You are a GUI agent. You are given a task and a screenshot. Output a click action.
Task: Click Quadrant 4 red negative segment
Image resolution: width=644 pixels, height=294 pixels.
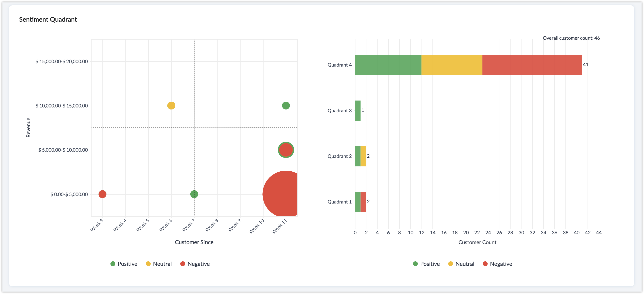532,65
